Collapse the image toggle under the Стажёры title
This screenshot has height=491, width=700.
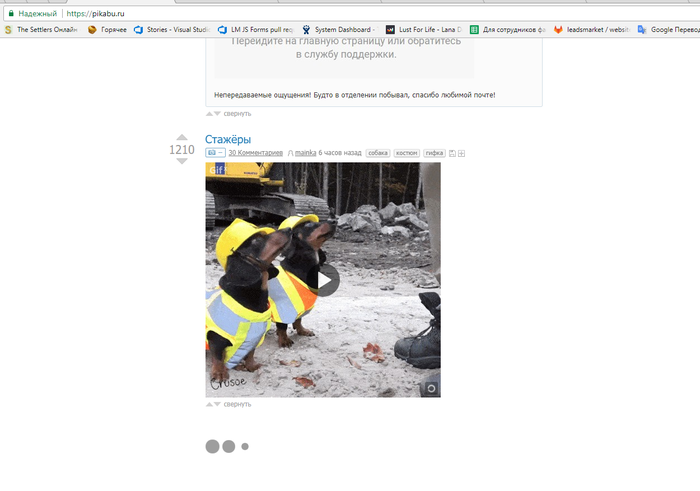(x=215, y=153)
